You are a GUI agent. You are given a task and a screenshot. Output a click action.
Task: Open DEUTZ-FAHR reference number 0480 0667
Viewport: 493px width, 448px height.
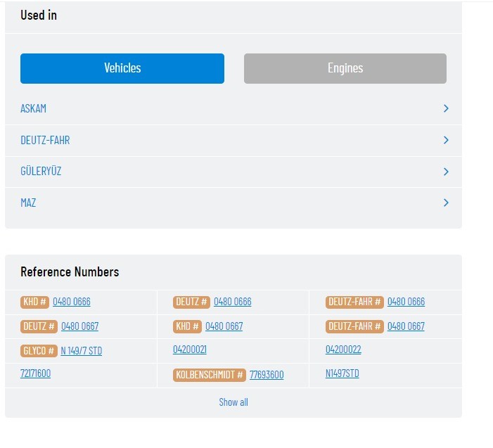(406, 326)
